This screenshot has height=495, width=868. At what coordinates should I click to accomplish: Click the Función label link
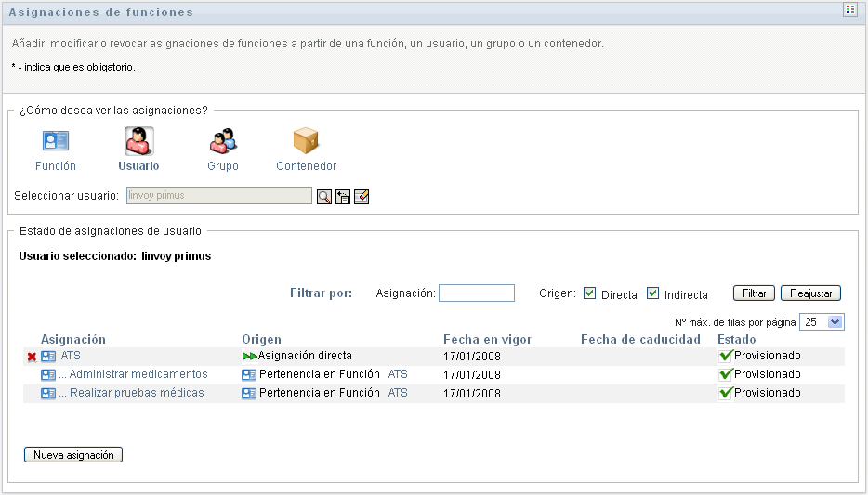point(56,166)
